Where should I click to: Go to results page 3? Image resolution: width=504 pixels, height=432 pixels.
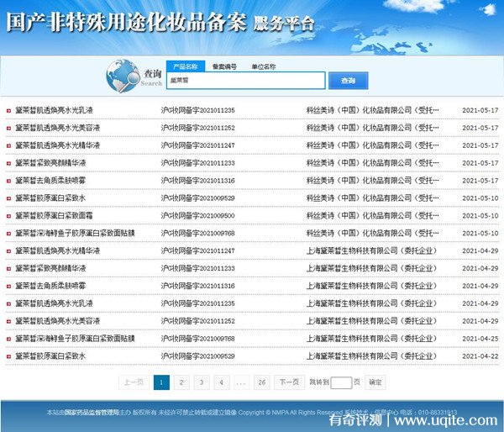pos(202,382)
